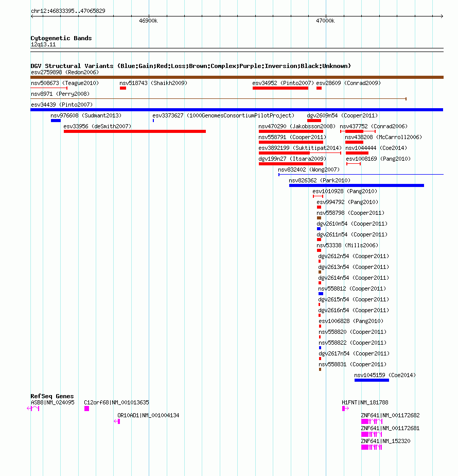Open label nsv558831 (Cooper2011)
Image resolution: width=458 pixels, height=476 pixels.
pyautogui.click(x=353, y=364)
